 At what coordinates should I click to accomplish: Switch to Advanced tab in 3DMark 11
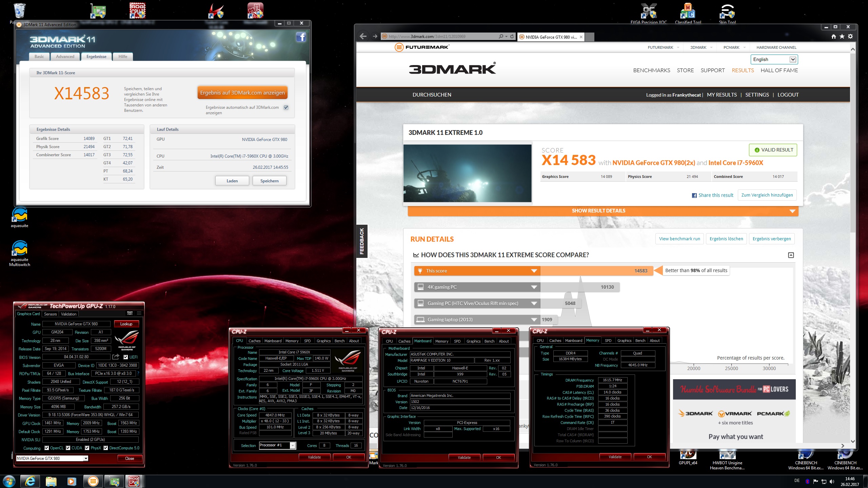[x=65, y=57]
